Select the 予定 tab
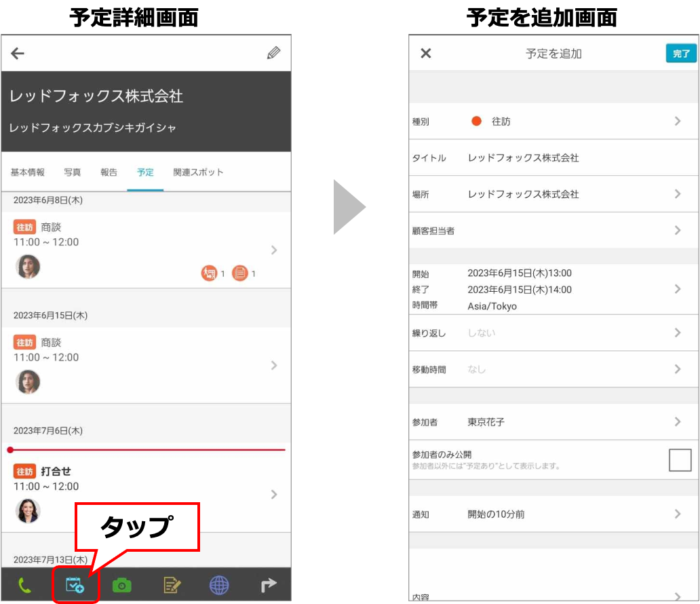Viewport: 700px width, 604px height. [145, 172]
